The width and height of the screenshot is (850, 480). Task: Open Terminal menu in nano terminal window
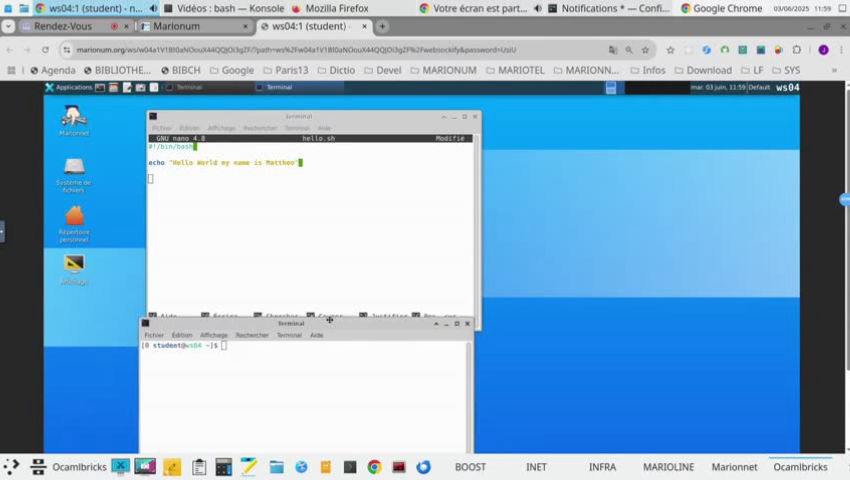[x=297, y=128]
